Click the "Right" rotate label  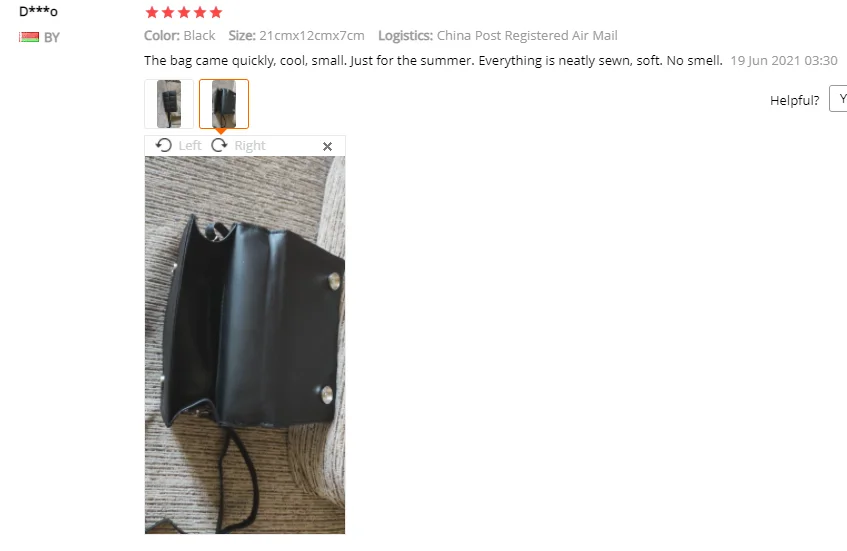point(250,146)
